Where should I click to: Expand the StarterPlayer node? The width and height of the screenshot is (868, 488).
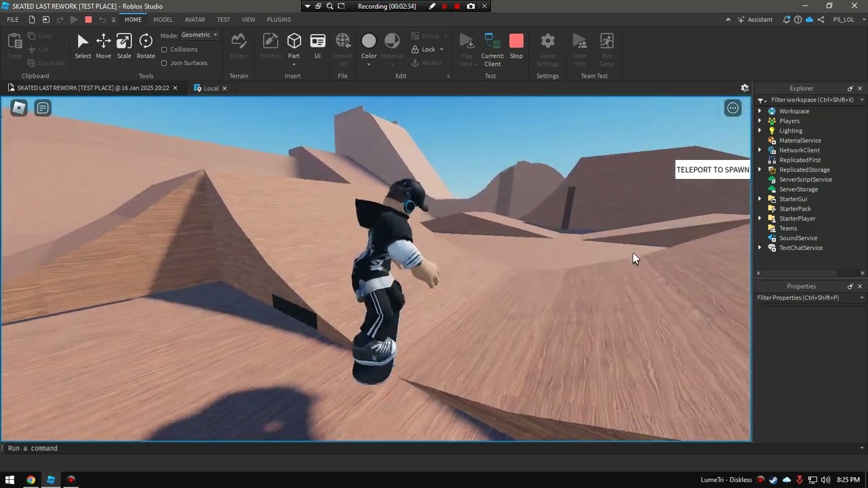(x=759, y=218)
